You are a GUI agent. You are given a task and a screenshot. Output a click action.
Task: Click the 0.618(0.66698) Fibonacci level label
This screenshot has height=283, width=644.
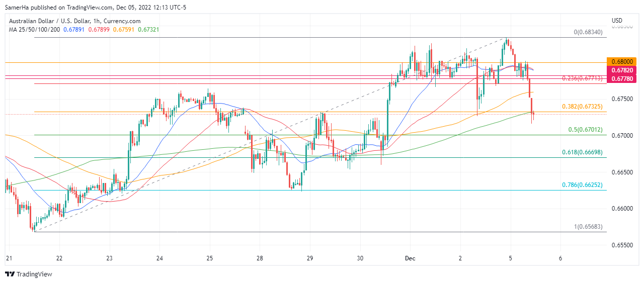(582, 152)
